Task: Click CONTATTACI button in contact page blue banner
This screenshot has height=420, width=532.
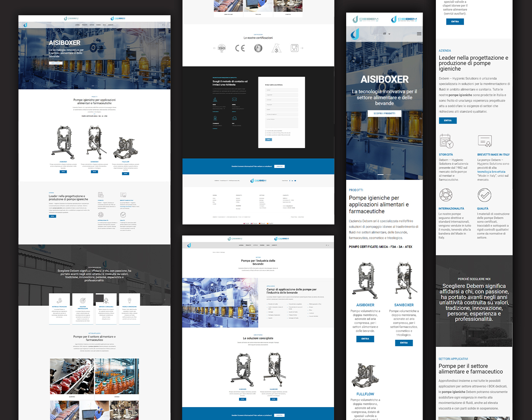Action: 279,166
